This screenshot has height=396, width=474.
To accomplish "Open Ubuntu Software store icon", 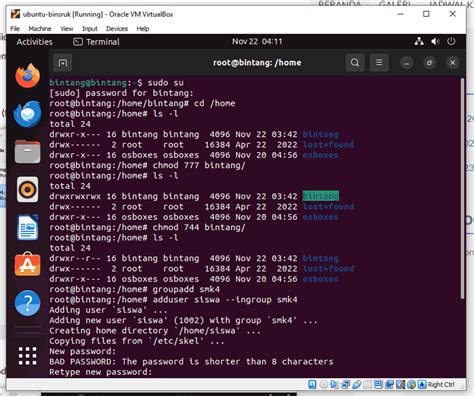I will [28, 265].
